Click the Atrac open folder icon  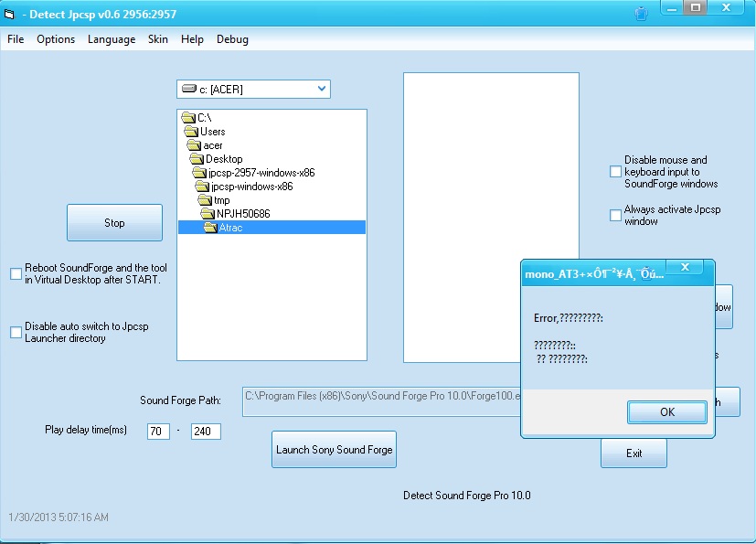(210, 228)
